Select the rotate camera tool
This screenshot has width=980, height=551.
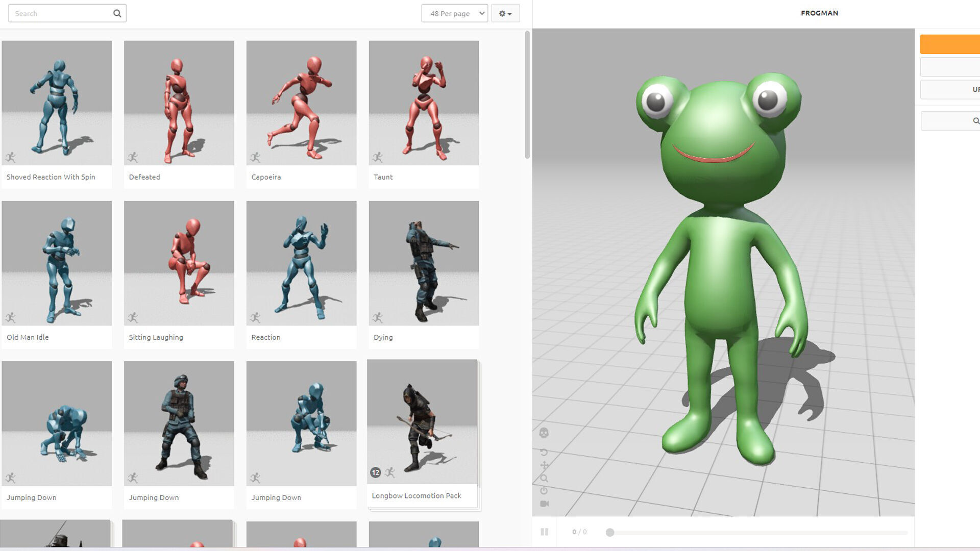coord(544,453)
